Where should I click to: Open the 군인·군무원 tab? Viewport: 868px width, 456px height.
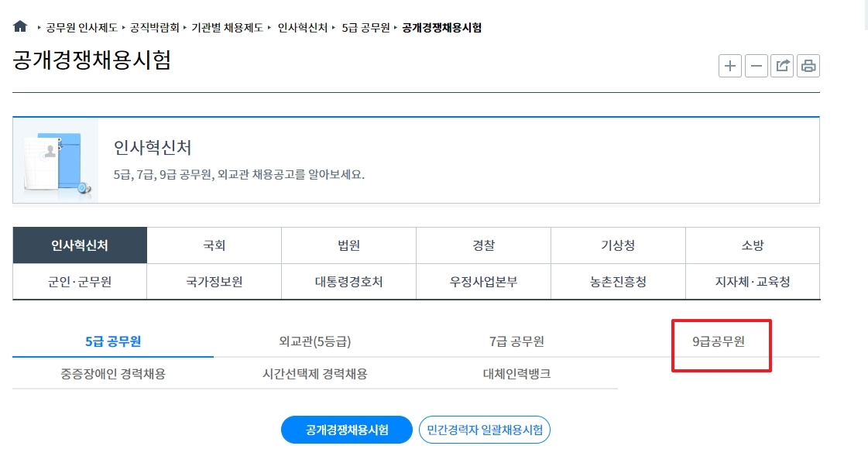78,281
